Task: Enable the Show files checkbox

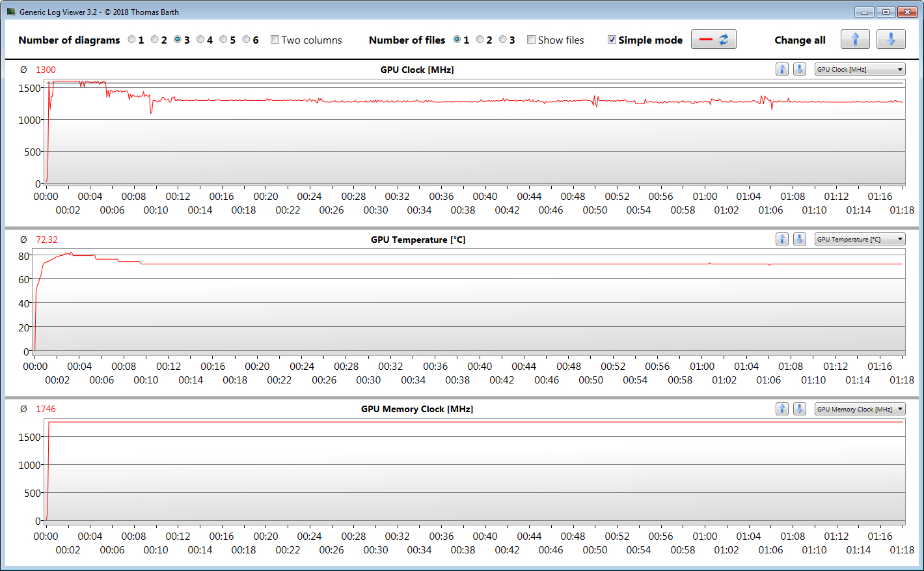Action: (x=531, y=40)
